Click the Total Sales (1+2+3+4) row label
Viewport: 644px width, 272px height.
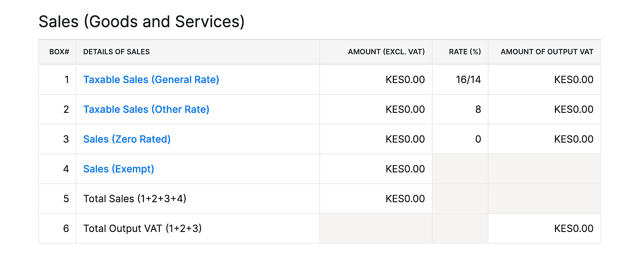click(135, 199)
